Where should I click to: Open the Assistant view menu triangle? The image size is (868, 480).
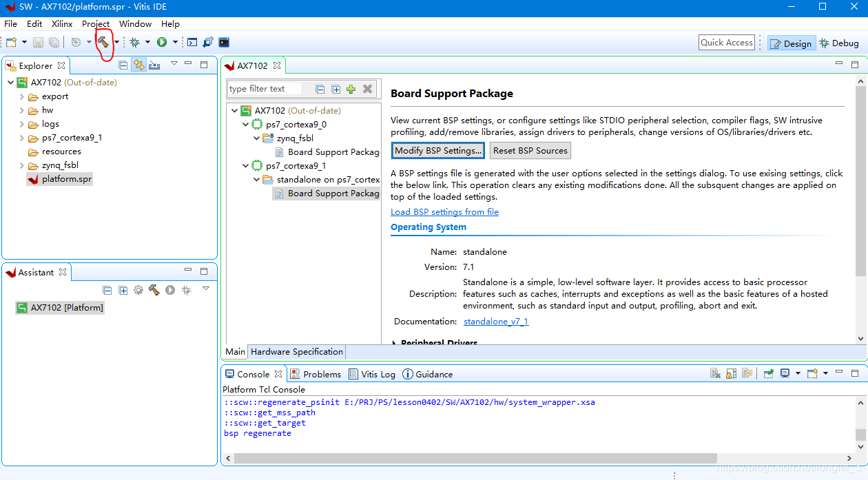tap(206, 289)
